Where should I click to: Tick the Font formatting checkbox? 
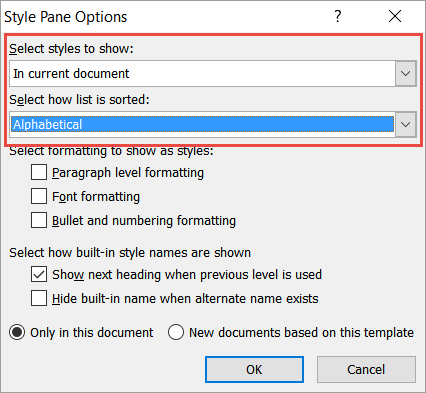click(x=39, y=196)
